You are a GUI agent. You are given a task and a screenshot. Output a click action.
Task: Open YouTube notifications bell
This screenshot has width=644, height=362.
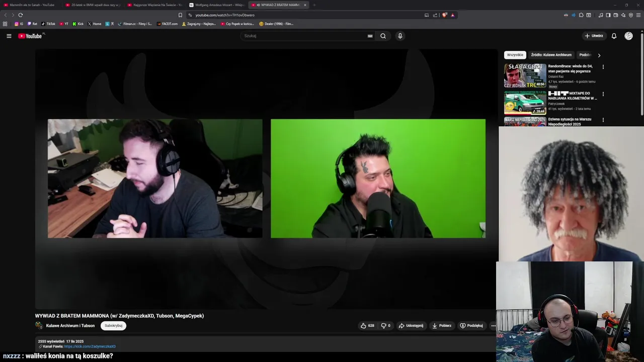pyautogui.click(x=614, y=36)
